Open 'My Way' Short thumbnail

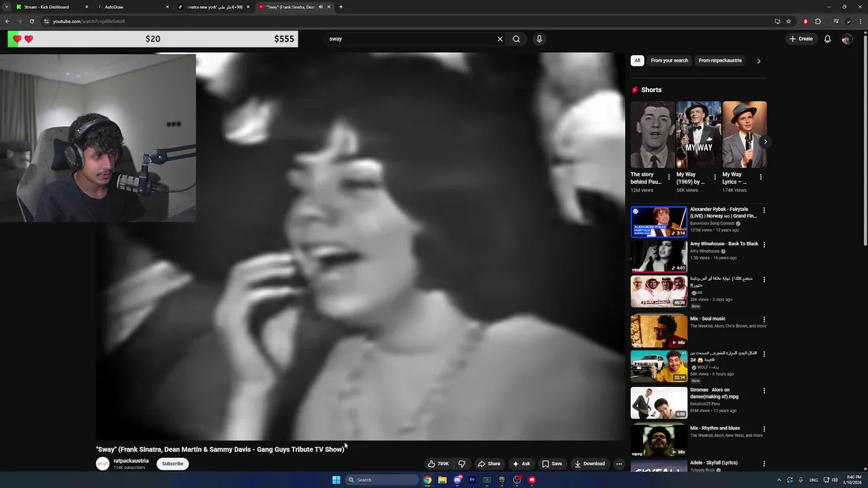[x=698, y=134]
